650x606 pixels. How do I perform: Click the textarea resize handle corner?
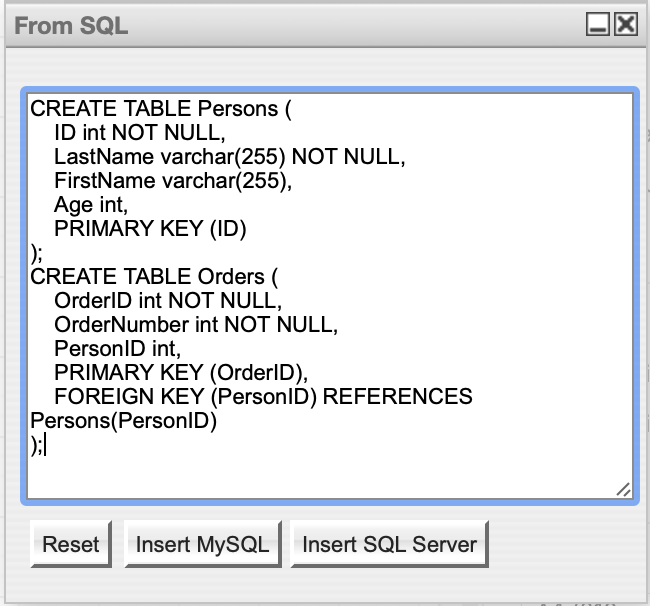tap(623, 489)
